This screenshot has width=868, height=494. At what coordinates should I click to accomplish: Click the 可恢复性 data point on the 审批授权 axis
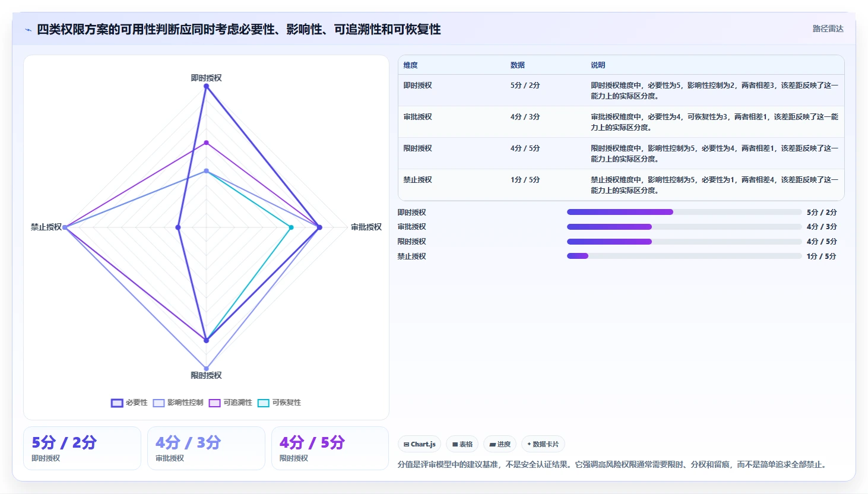291,227
